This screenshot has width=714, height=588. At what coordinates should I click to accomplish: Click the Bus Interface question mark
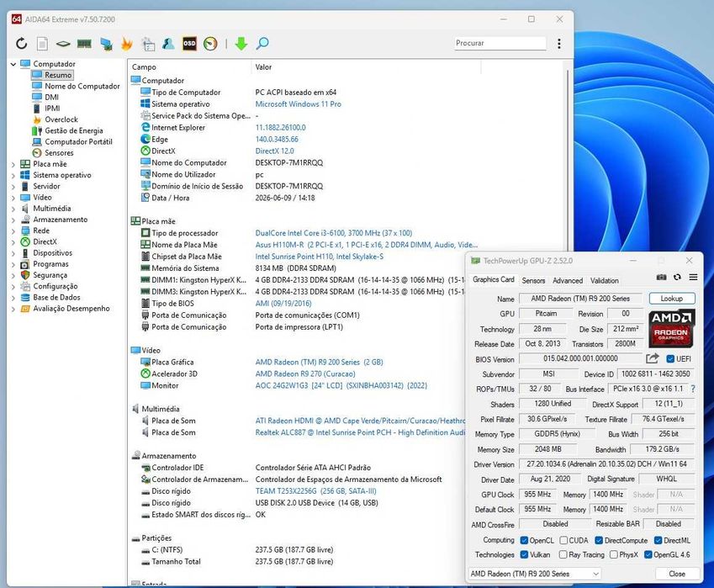(x=693, y=389)
